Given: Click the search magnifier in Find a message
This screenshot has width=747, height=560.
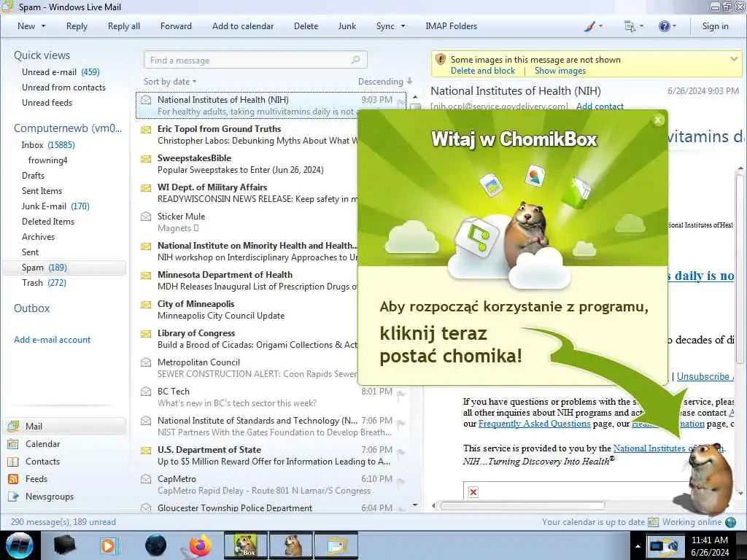Looking at the screenshot, I should [x=355, y=60].
